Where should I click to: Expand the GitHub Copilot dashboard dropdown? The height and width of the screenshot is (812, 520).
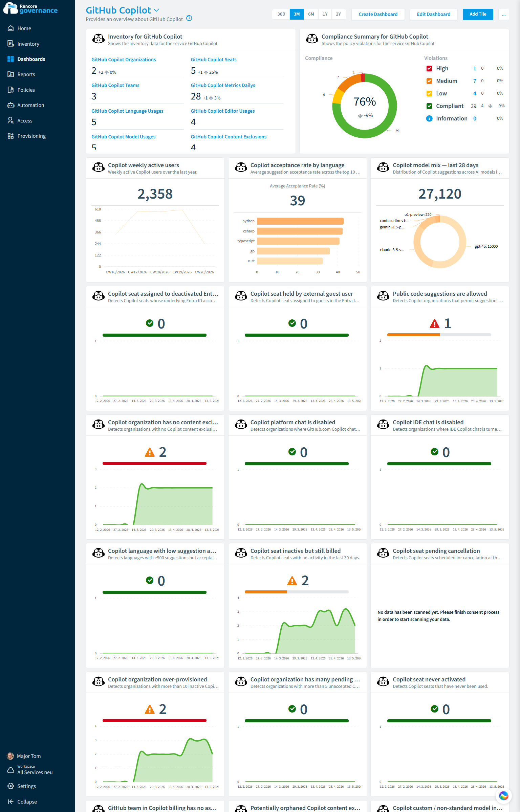point(156,10)
